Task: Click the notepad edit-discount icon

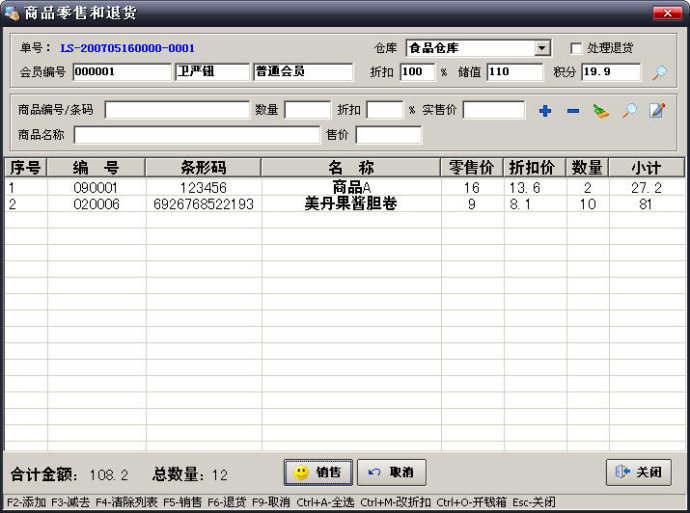Action: 657,111
